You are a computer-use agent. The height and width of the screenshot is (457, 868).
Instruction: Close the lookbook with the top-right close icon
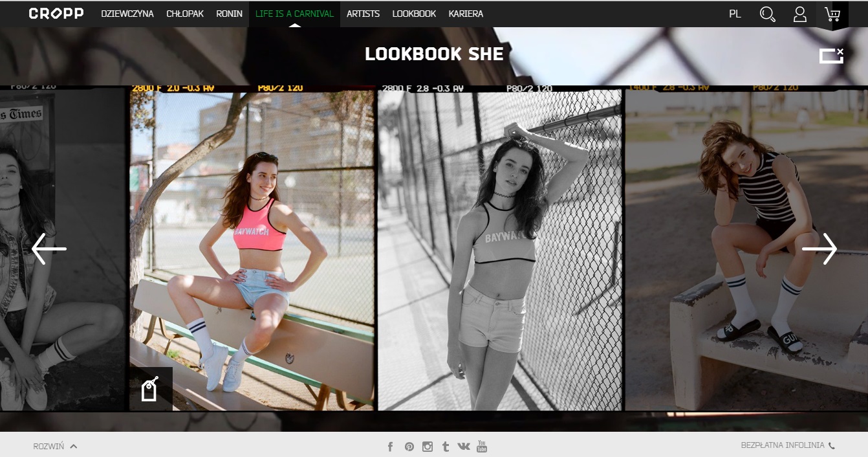(x=832, y=56)
